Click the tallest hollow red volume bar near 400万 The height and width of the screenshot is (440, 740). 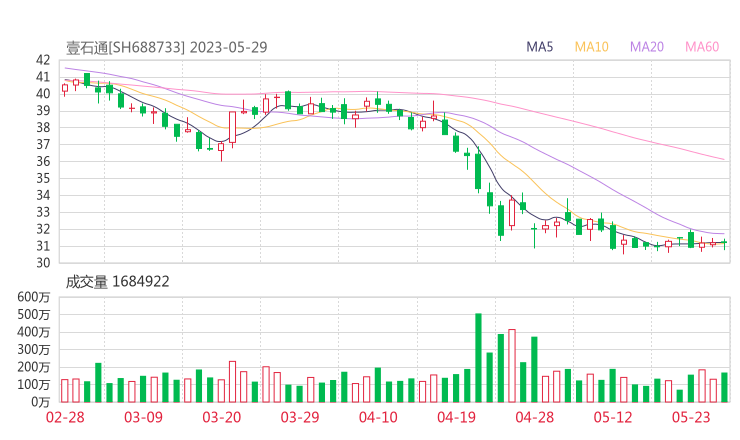[512, 366]
